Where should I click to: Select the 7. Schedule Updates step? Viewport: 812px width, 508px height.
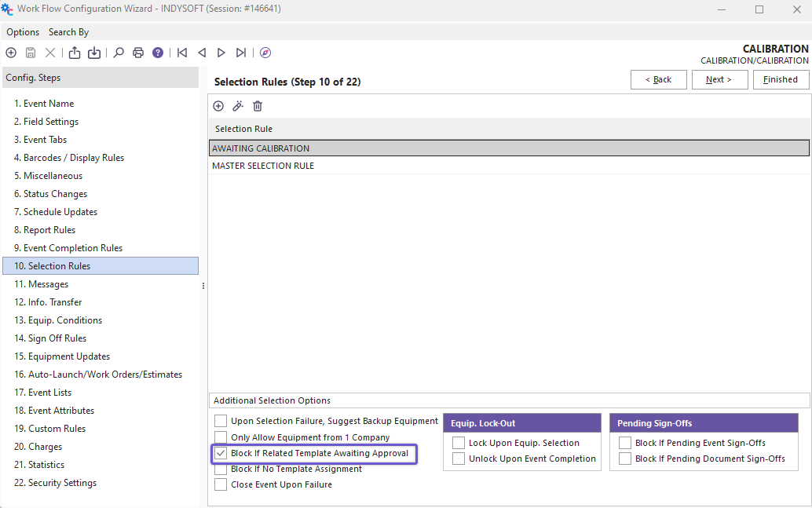tap(55, 212)
